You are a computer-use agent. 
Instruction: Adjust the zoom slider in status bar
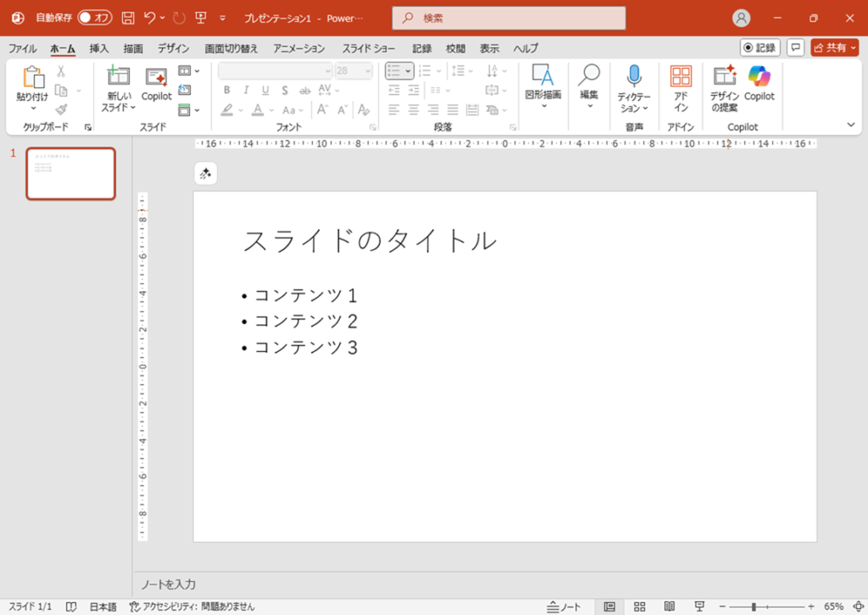[x=754, y=607]
